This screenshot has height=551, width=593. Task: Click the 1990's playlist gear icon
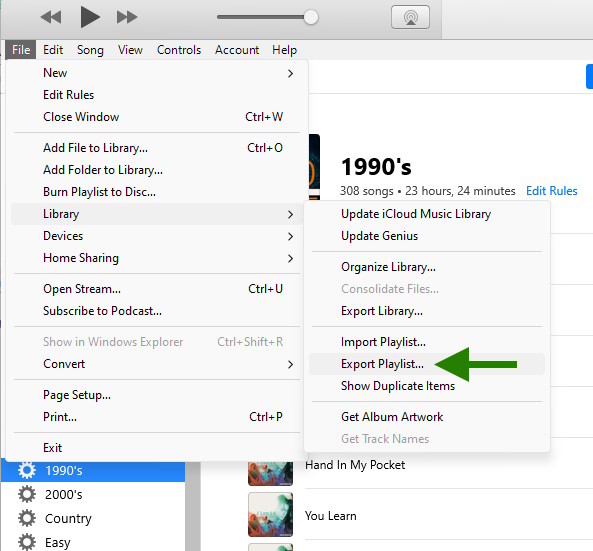tap(27, 470)
